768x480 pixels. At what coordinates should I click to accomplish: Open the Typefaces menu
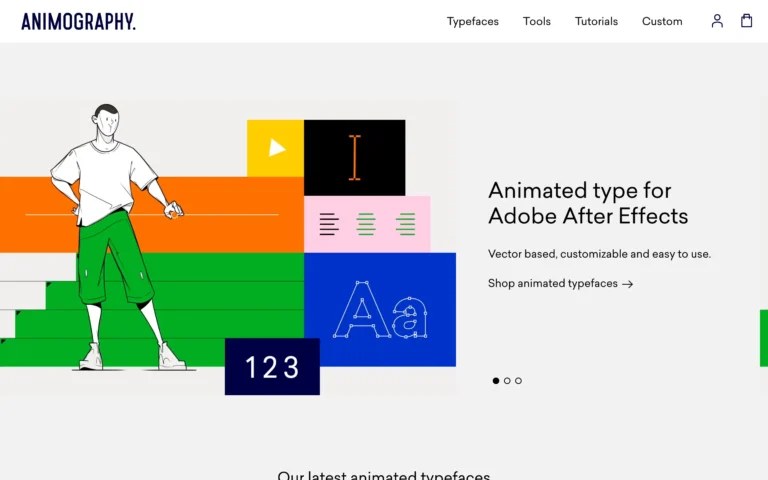click(x=473, y=22)
